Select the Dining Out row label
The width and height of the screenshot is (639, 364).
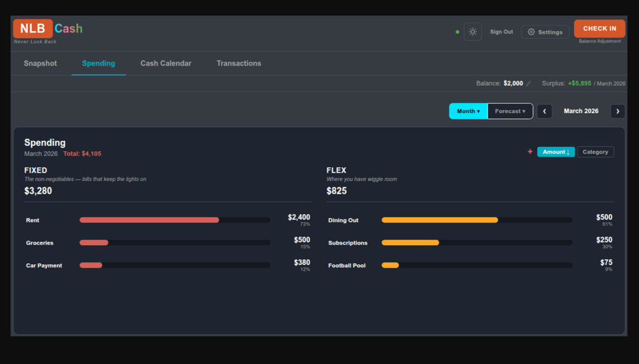click(343, 220)
